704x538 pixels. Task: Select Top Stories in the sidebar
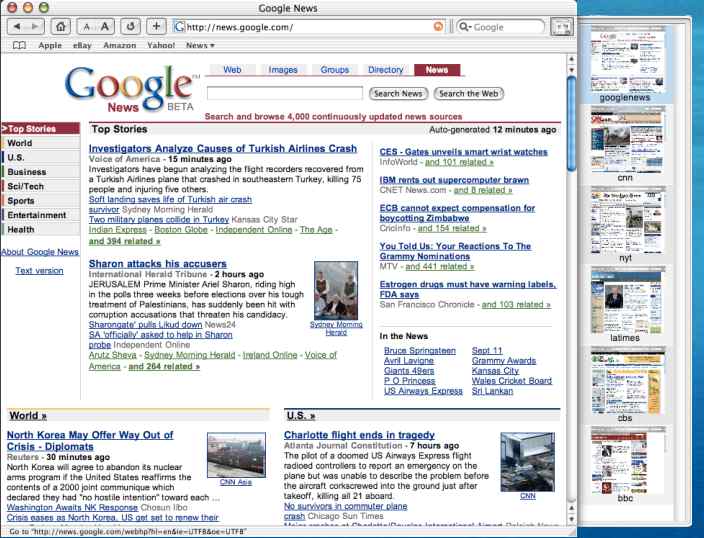coord(40,129)
